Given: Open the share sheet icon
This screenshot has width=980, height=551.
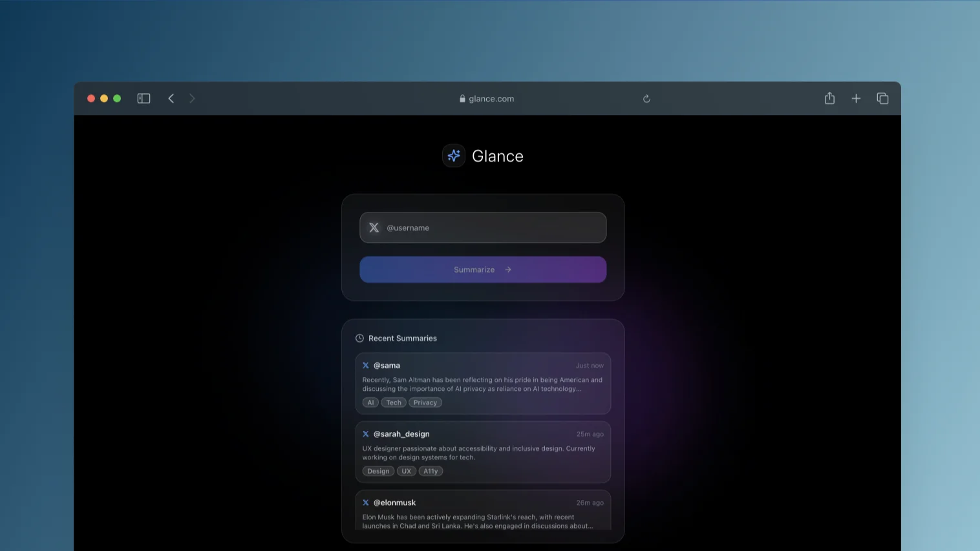Looking at the screenshot, I should tap(829, 98).
